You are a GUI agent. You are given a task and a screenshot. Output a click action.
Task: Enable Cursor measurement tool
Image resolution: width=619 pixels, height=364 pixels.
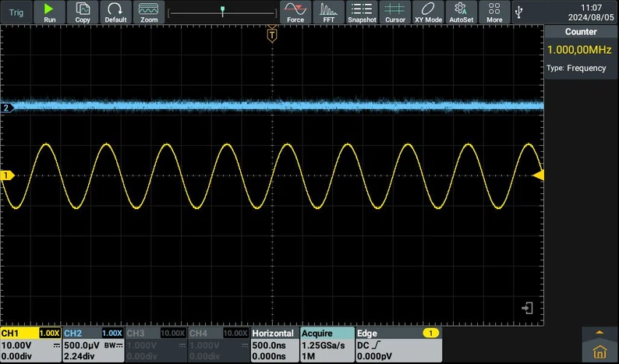click(395, 12)
